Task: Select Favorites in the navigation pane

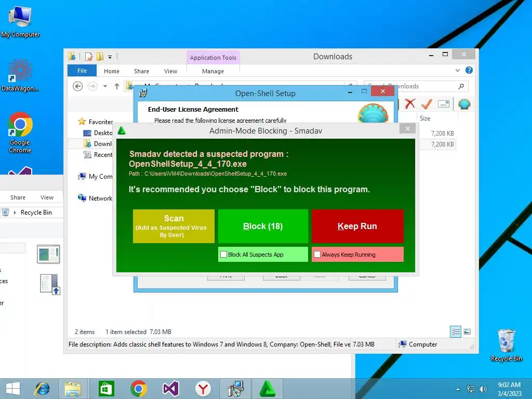Action: [100, 122]
